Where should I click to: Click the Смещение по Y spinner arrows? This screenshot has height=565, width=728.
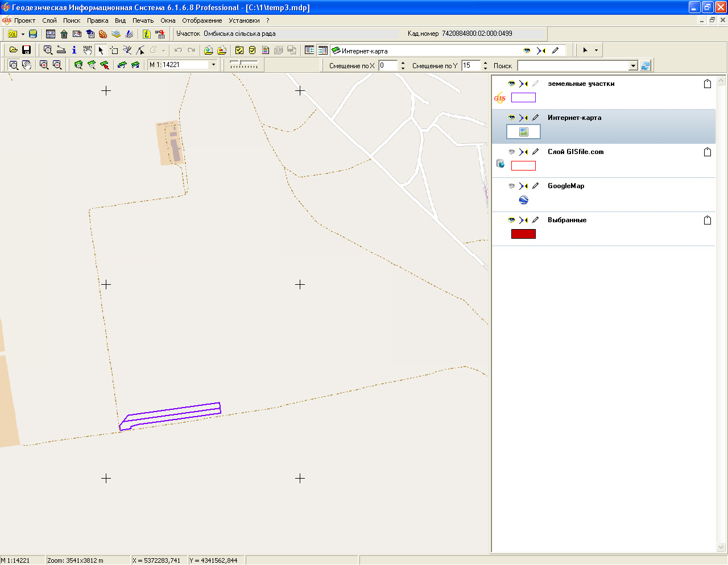(x=485, y=65)
